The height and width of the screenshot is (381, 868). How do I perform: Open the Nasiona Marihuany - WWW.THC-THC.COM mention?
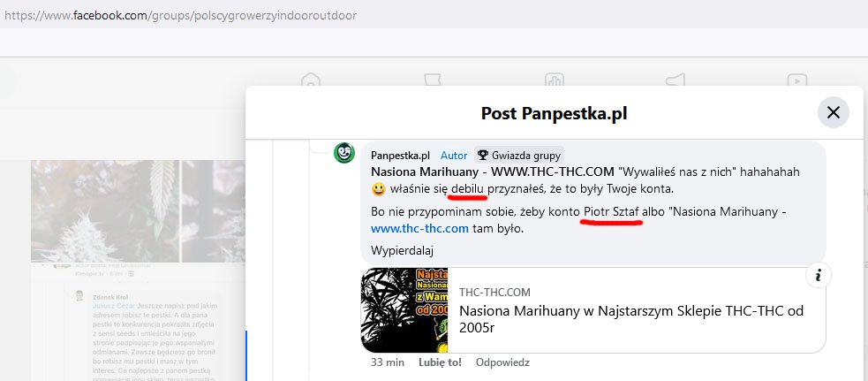point(492,171)
